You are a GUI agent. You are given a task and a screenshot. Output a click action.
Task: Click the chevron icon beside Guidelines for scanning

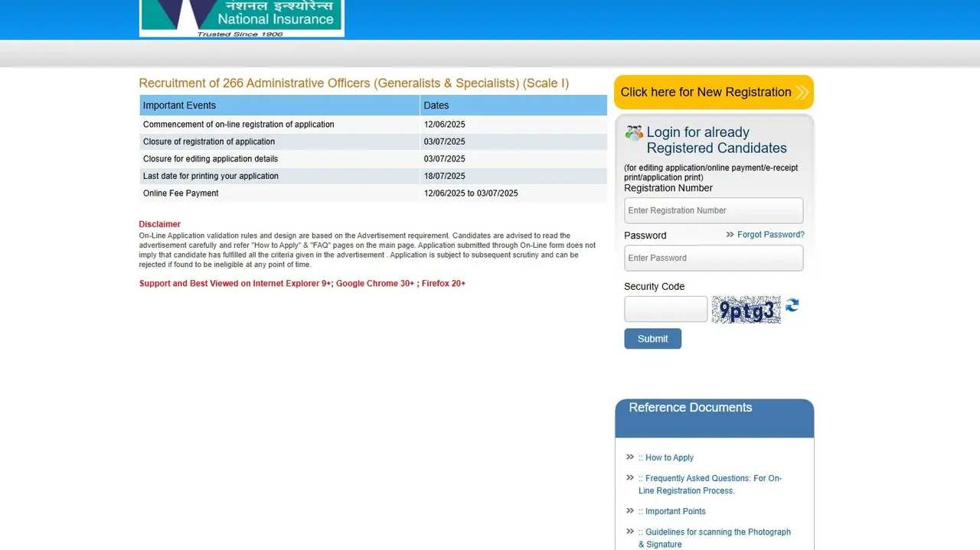[x=629, y=532]
